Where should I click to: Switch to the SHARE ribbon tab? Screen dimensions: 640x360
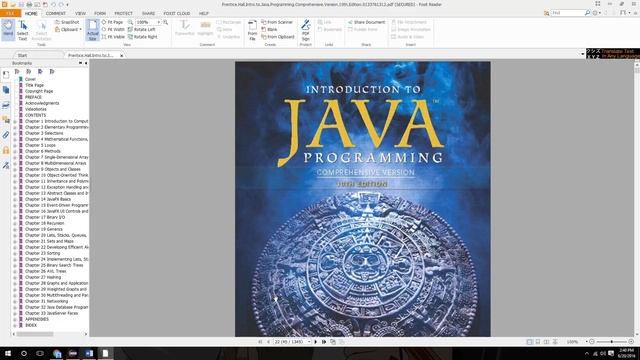(x=148, y=13)
